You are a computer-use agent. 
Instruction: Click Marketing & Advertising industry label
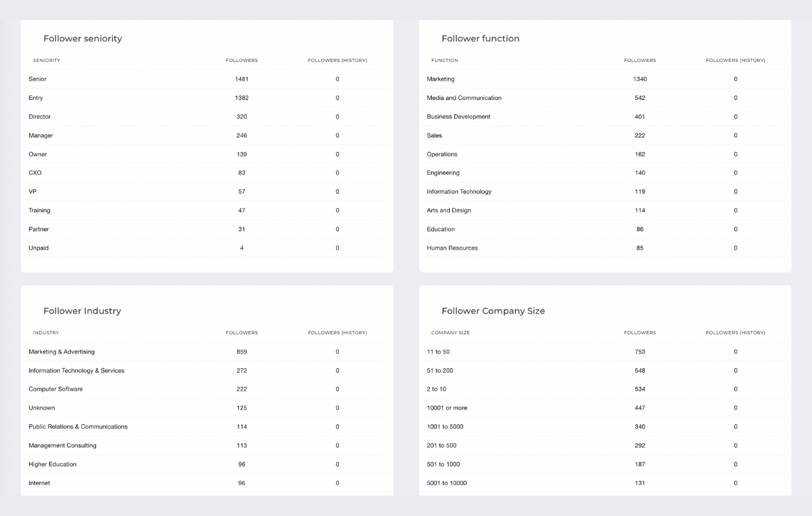click(61, 352)
